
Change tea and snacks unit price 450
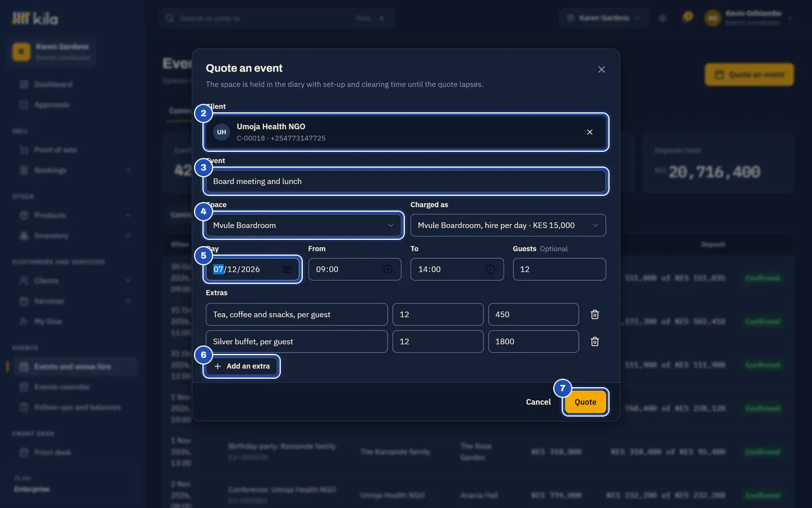point(533,314)
